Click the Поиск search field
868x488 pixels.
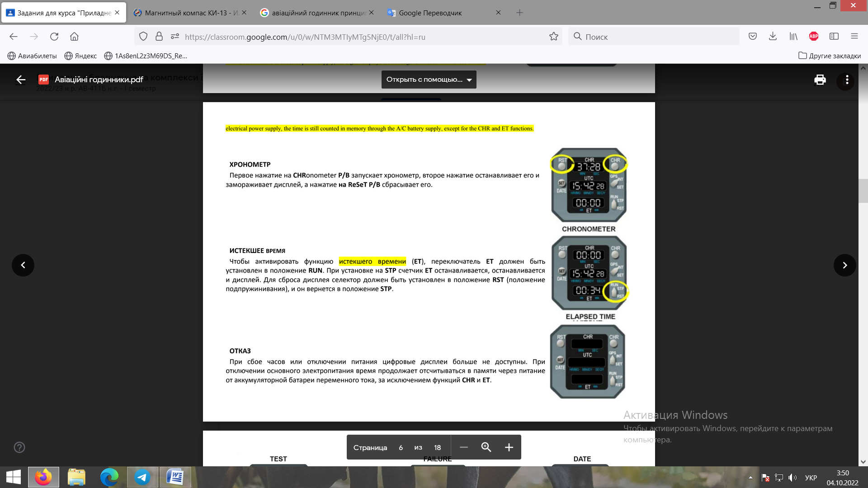pyautogui.click(x=654, y=37)
